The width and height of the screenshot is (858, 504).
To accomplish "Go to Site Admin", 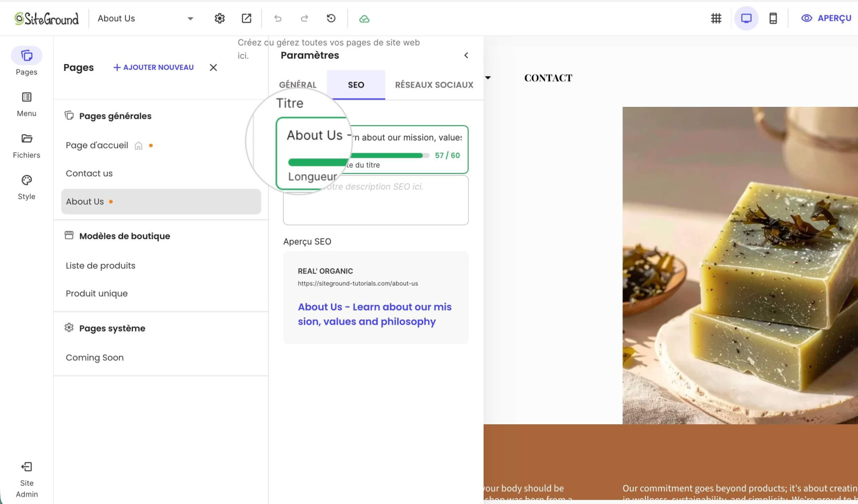I will [27, 480].
